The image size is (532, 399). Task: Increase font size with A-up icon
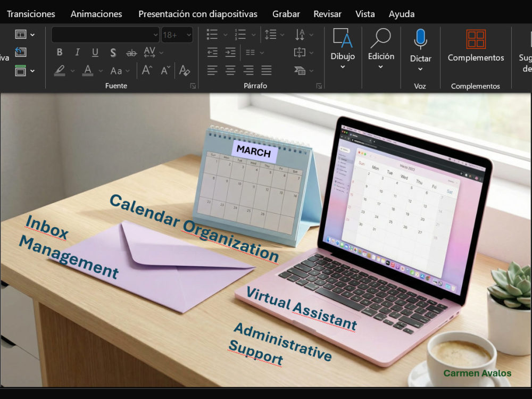coord(147,70)
